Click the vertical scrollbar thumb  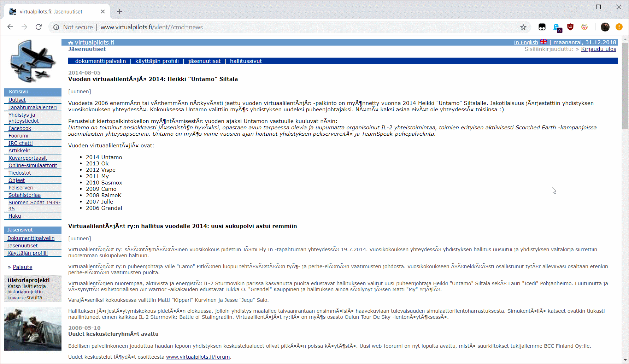pos(625,86)
